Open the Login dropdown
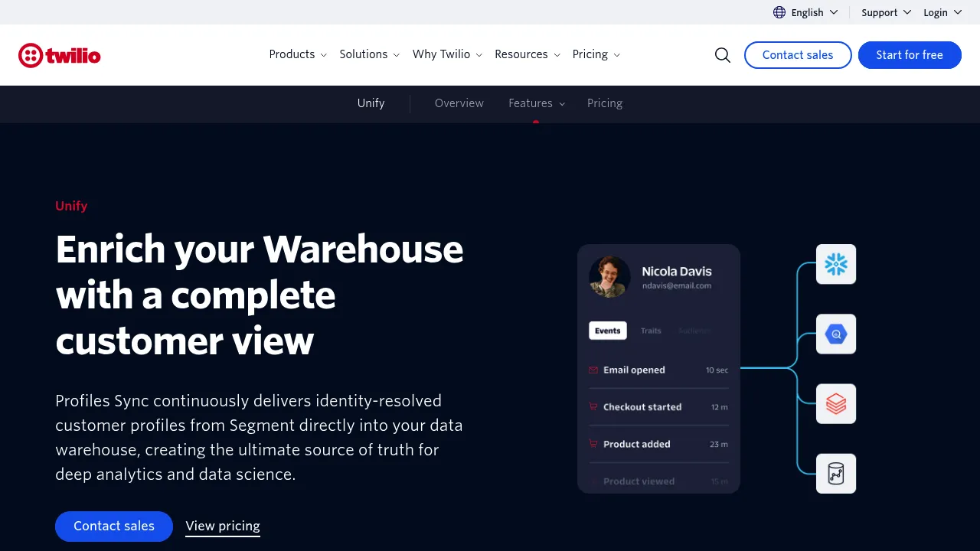This screenshot has width=980, height=551. [x=942, y=12]
